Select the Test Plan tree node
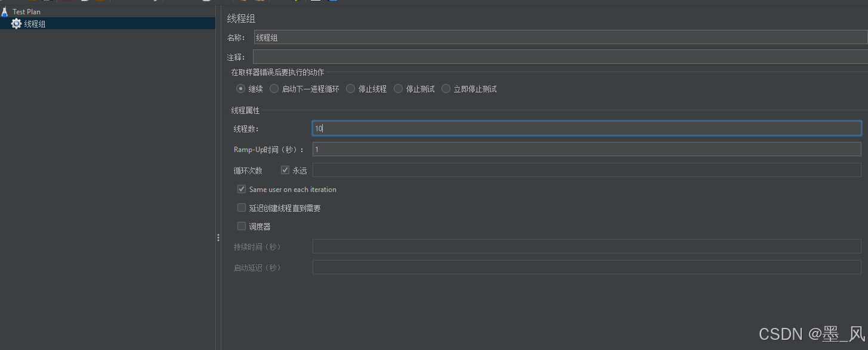868x350 pixels. coord(26,11)
